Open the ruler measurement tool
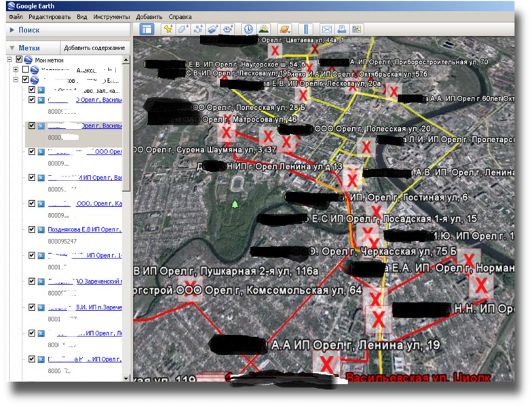The width and height of the screenshot is (532, 407). 306,29
